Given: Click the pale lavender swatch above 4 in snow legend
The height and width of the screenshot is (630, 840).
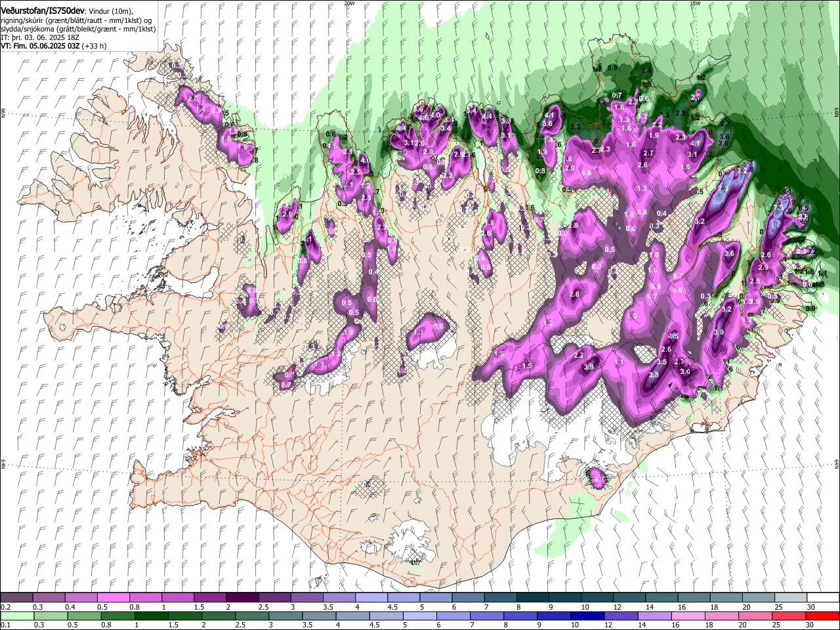Looking at the screenshot, I should (371, 598).
